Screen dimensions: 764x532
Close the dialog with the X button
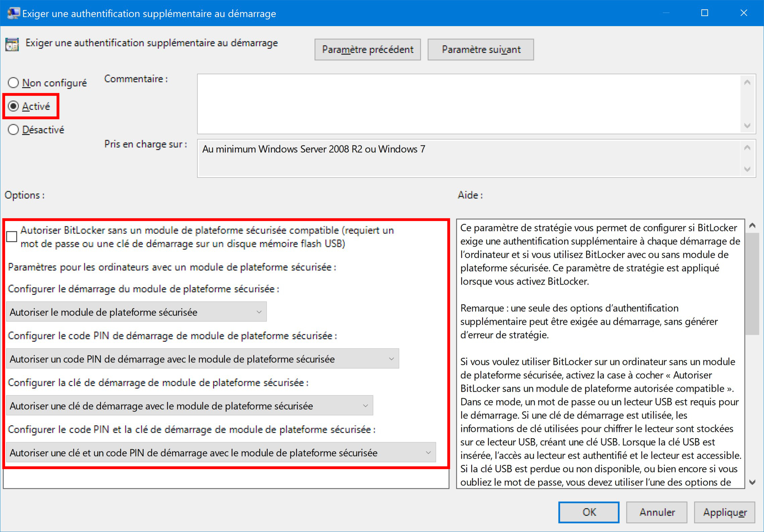point(744,13)
